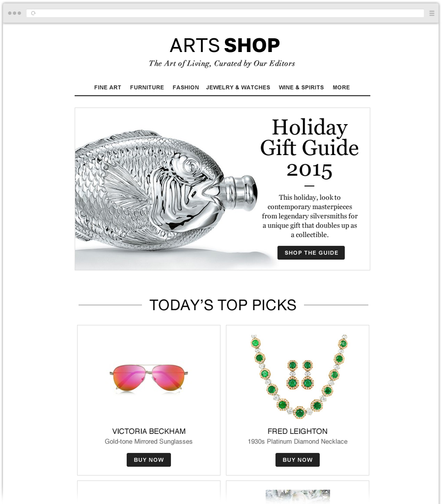Click the Arts Shop logo
This screenshot has height=504, width=442.
(x=224, y=45)
